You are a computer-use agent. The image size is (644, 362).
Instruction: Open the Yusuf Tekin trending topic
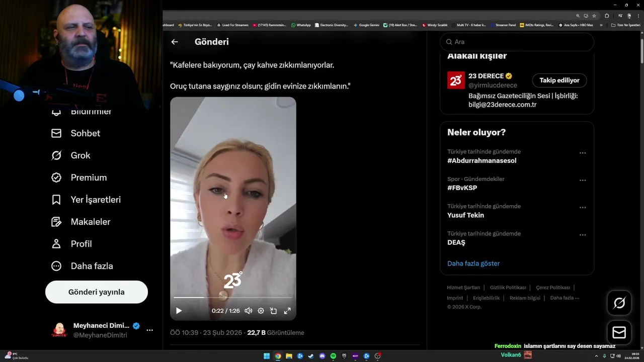tap(465, 215)
